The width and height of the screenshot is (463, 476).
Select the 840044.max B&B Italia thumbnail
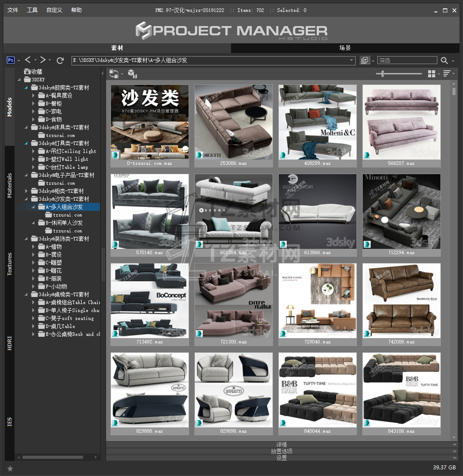click(x=317, y=390)
